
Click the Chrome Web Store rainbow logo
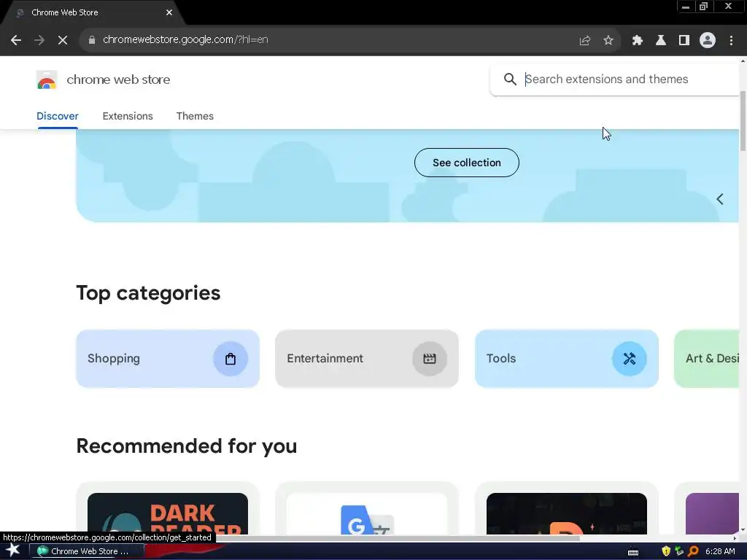[x=47, y=79]
